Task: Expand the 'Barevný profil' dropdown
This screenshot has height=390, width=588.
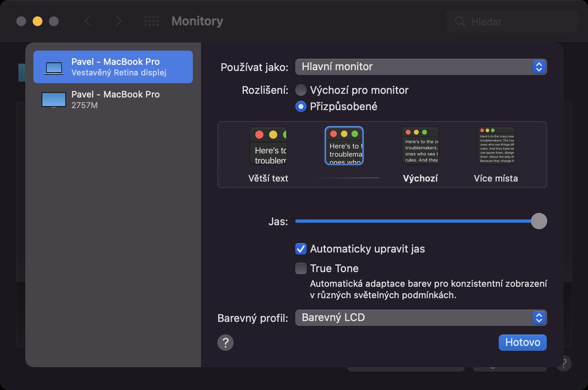Action: tap(421, 318)
